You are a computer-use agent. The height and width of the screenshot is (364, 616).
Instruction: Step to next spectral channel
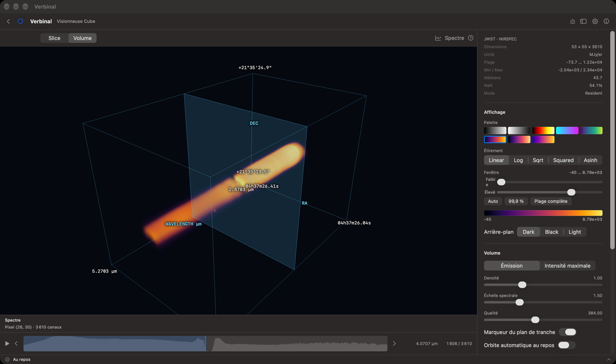tap(394, 344)
